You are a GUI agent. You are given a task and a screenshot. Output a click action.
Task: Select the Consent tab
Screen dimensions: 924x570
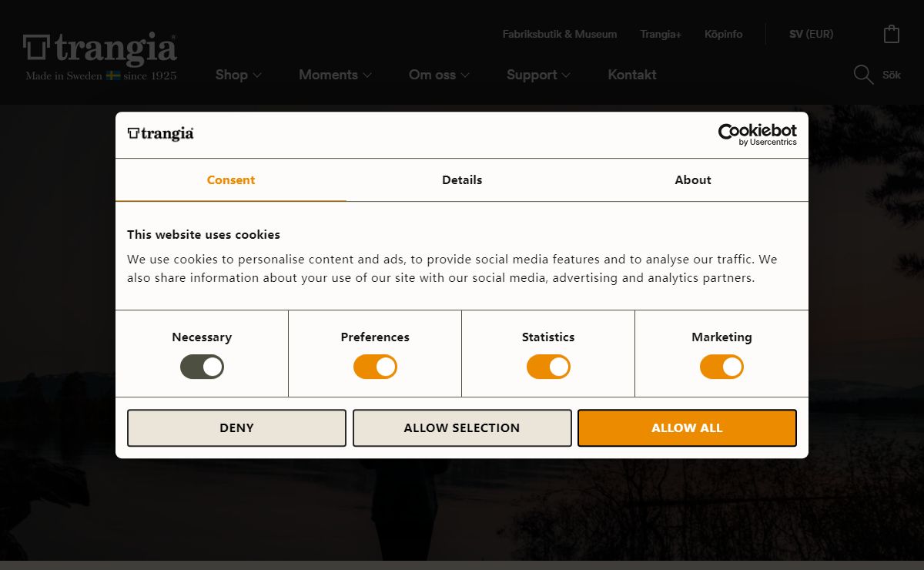[231, 180]
